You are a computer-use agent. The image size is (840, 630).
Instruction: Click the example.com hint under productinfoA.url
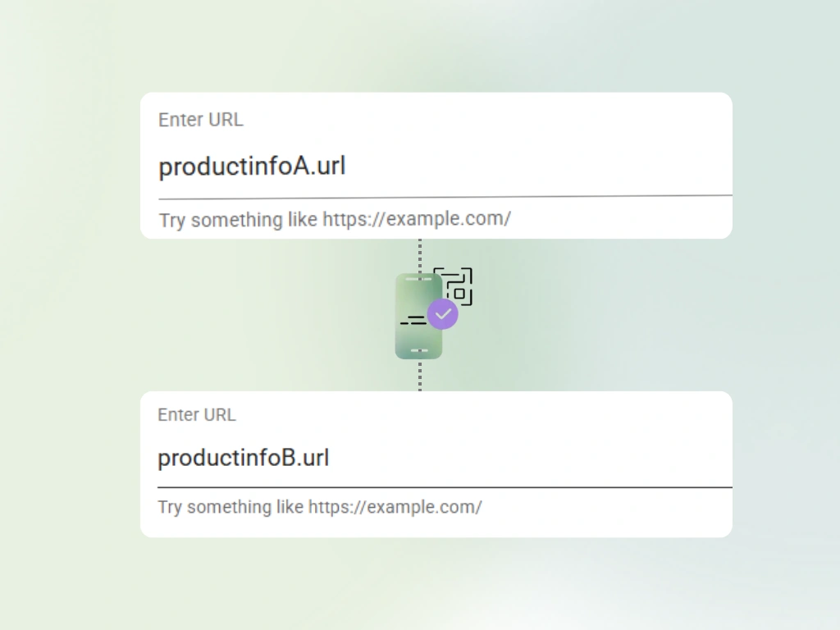click(x=335, y=219)
